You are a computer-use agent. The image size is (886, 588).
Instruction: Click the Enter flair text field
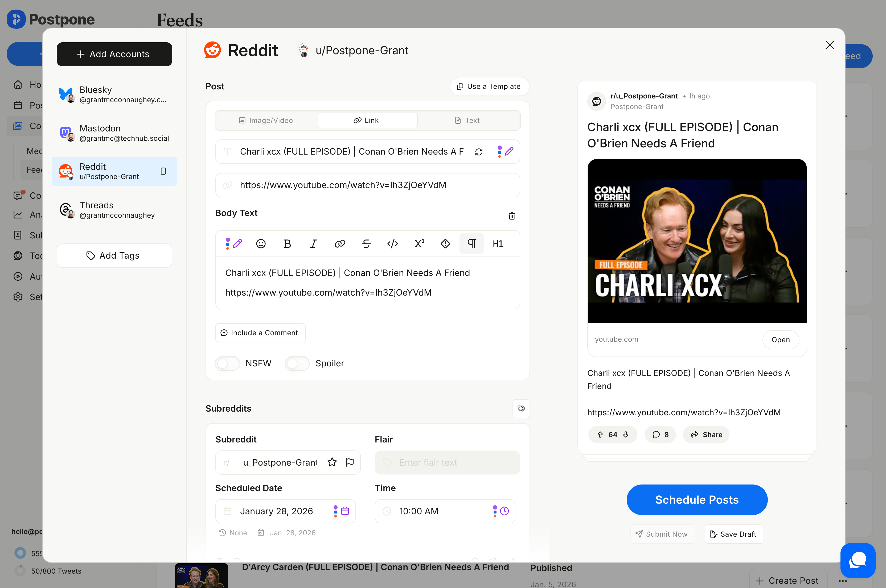[447, 462]
